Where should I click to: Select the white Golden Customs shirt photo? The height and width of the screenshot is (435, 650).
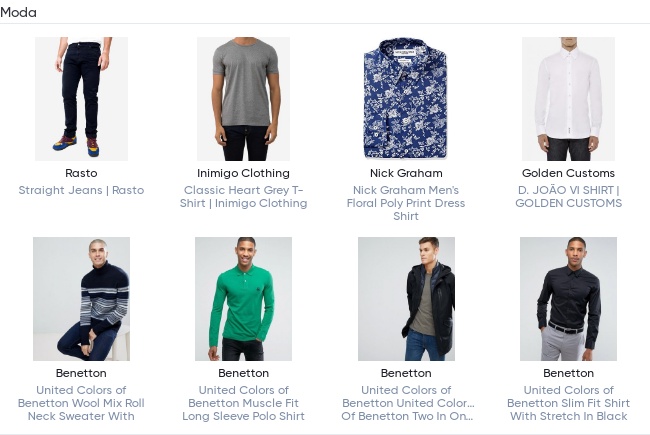pyautogui.click(x=568, y=99)
